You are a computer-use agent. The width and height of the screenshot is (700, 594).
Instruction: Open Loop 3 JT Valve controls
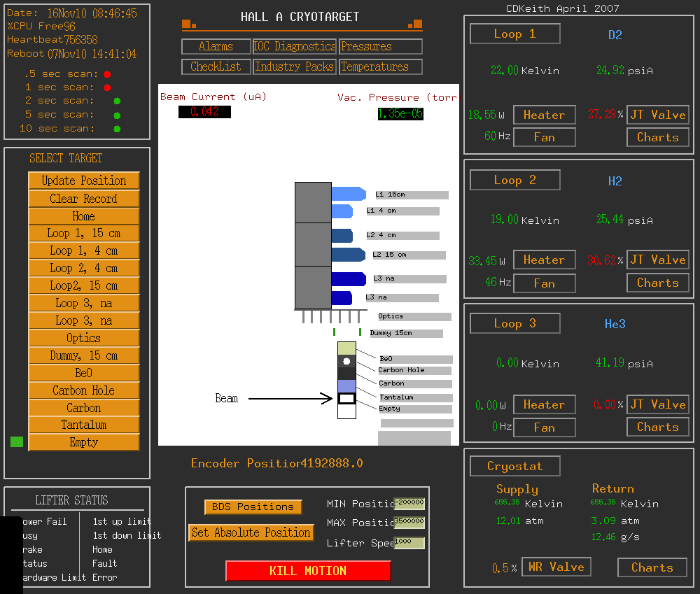pyautogui.click(x=657, y=405)
